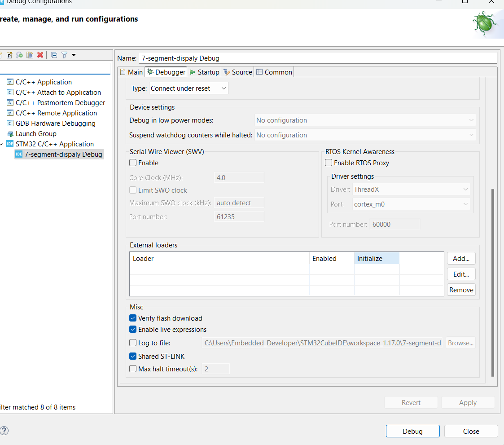Image resolution: width=504 pixels, height=445 pixels.
Task: Edit the configuration Name field
Action: point(314,58)
